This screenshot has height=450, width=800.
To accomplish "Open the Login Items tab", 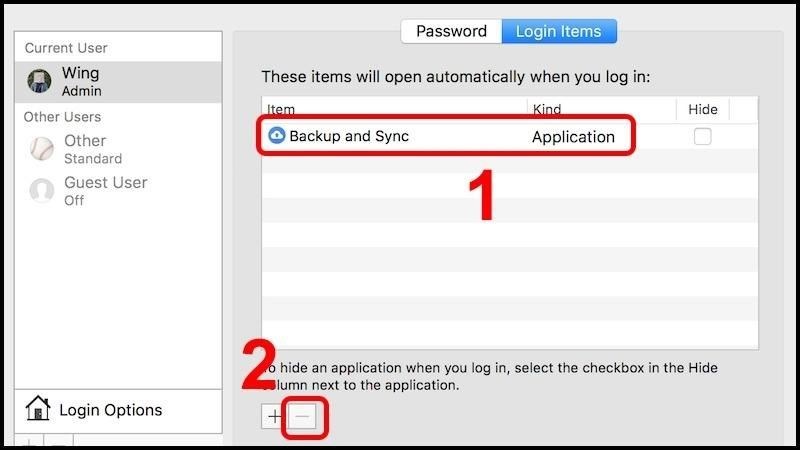I will tap(559, 31).
